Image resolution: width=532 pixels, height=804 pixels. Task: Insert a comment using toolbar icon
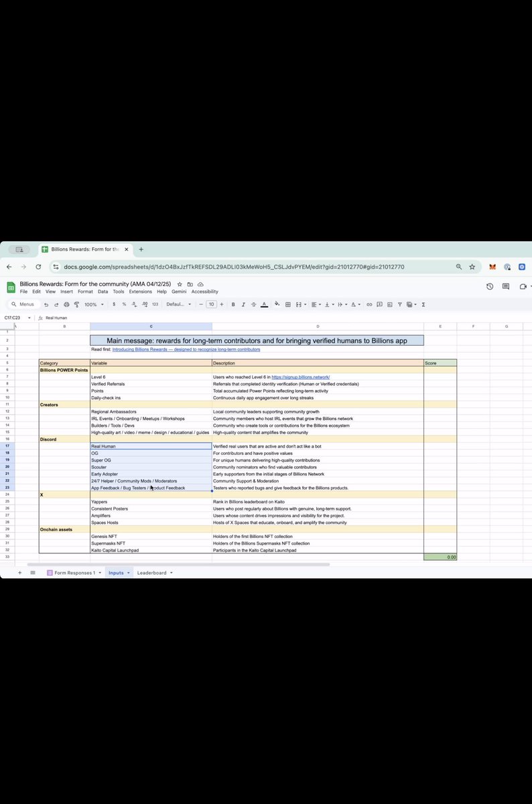pyautogui.click(x=379, y=304)
